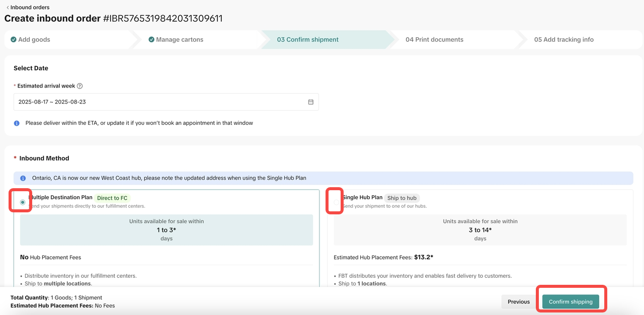
Task: Click the Ship to hub tag
Action: pyautogui.click(x=401, y=198)
